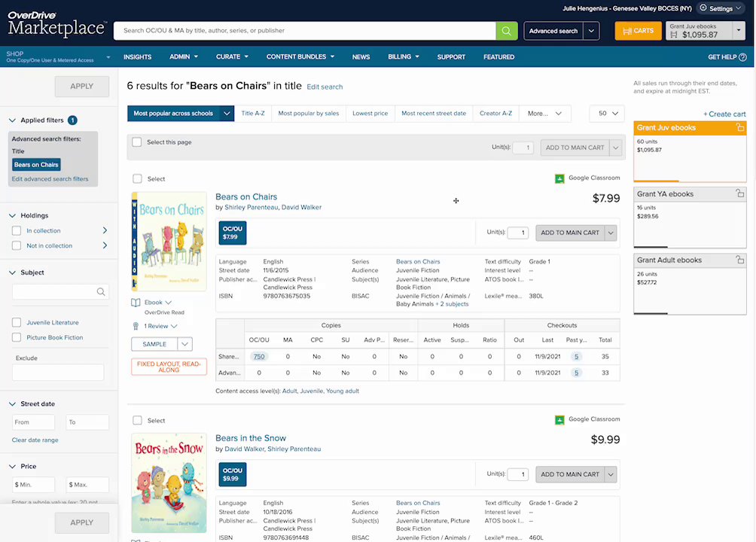Click the OC/OU $7.99 badge
Image resolution: width=756 pixels, height=542 pixels.
(233, 233)
